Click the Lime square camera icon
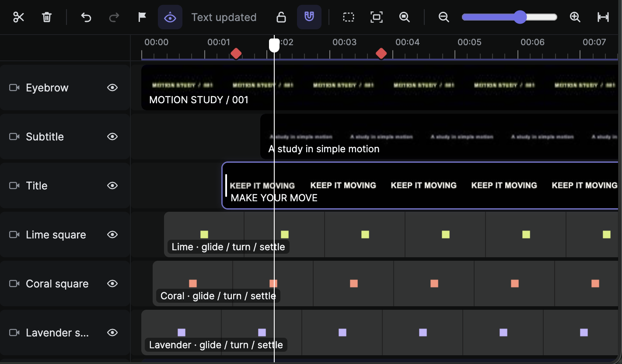Screen dimensions: 622x364 pos(14,234)
